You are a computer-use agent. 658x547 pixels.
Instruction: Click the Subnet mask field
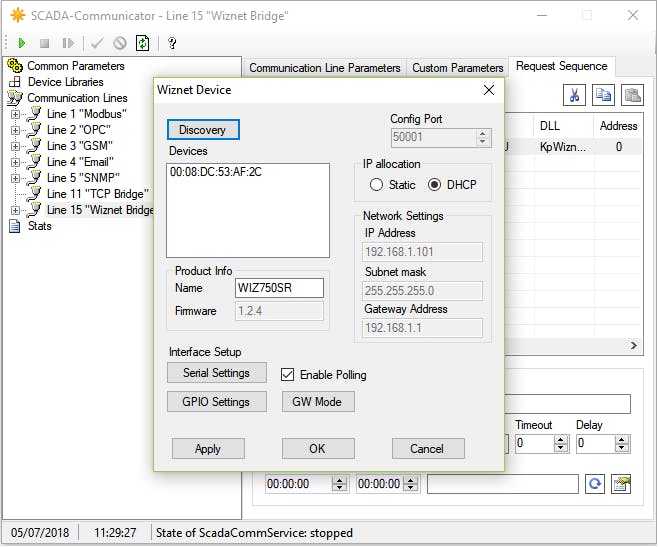click(x=422, y=291)
